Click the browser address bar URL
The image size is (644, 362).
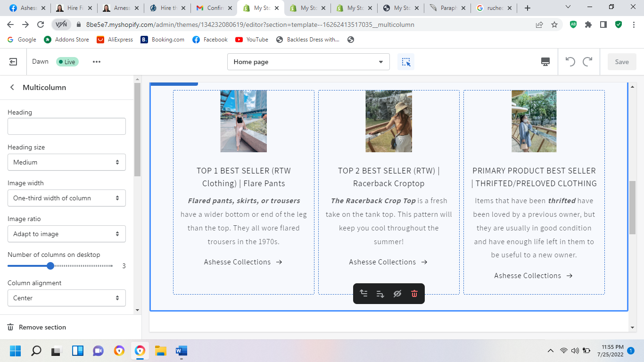click(250, 25)
